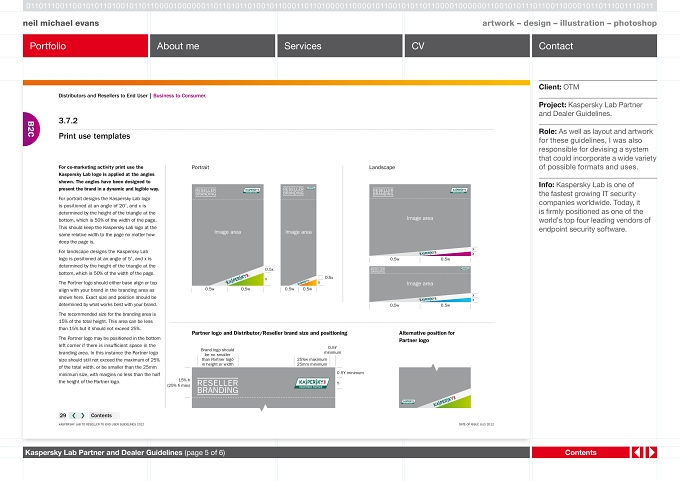Click the neil michael evans site title
The image size is (680, 481).
pos(61,23)
